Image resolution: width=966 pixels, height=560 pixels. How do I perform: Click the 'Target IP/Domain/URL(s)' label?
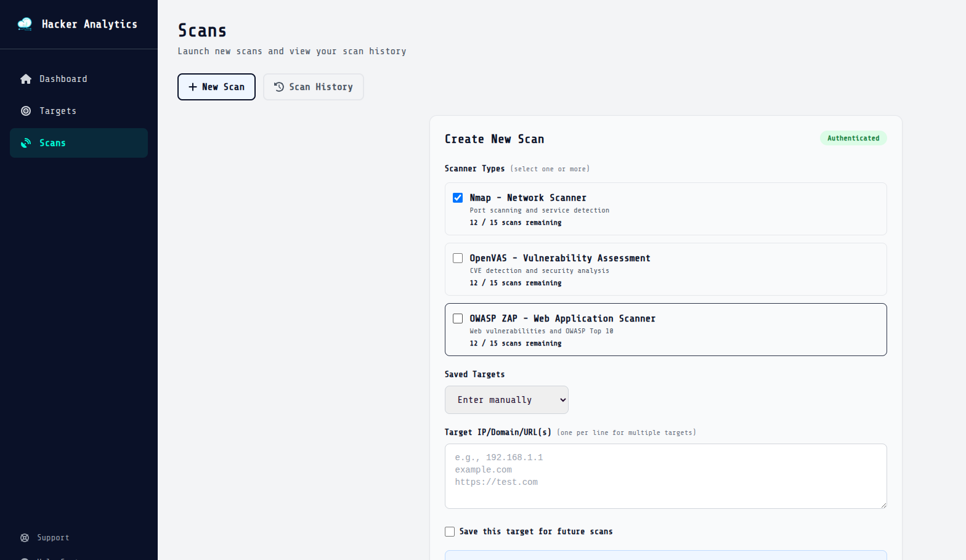pyautogui.click(x=498, y=432)
